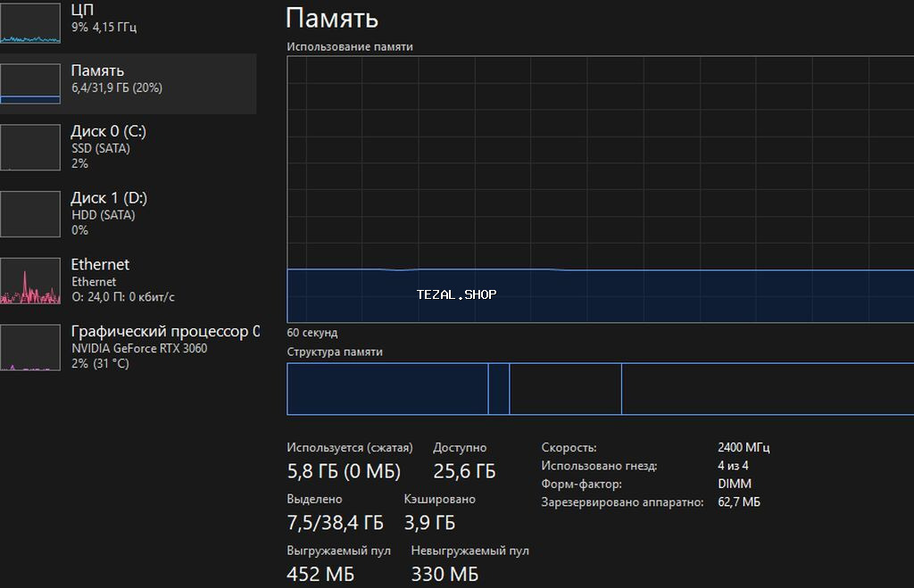Click the Доступно 25,6 ГБ value

point(464,471)
